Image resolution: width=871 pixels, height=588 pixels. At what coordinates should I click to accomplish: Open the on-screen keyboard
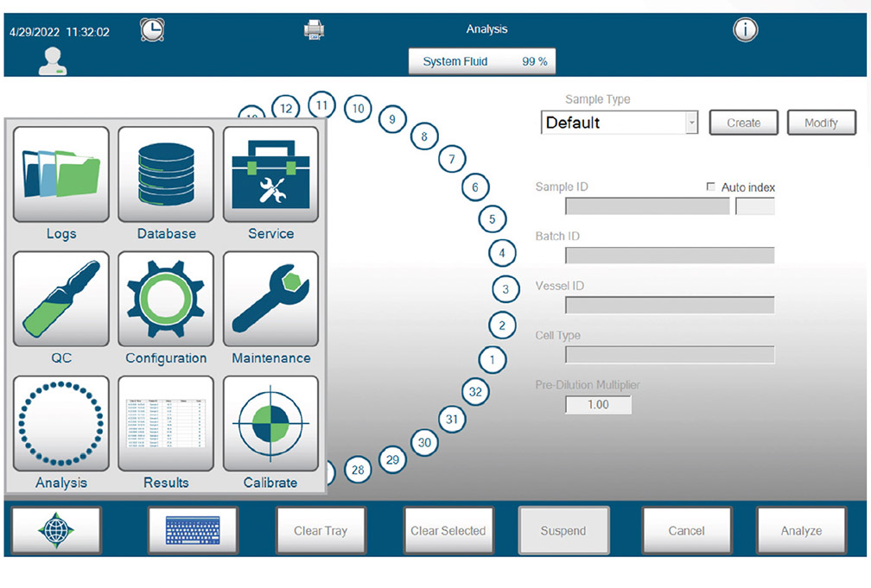point(192,530)
